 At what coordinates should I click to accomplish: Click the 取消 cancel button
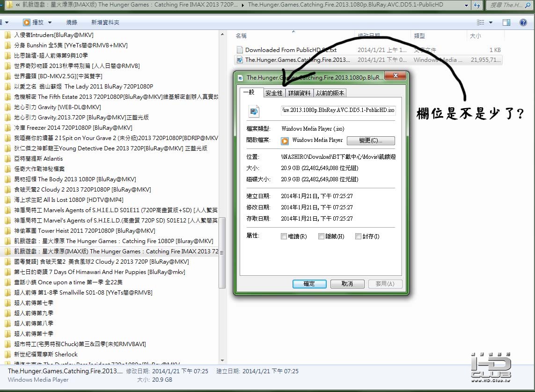pyautogui.click(x=347, y=284)
